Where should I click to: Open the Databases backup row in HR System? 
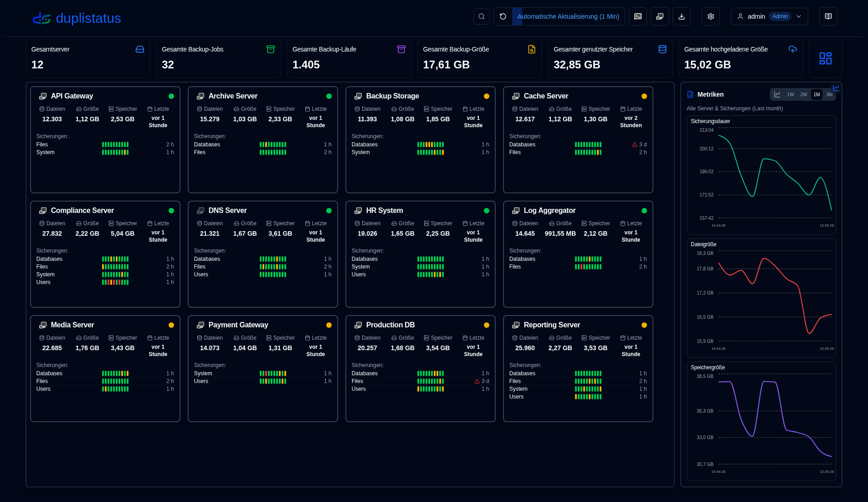(421, 259)
